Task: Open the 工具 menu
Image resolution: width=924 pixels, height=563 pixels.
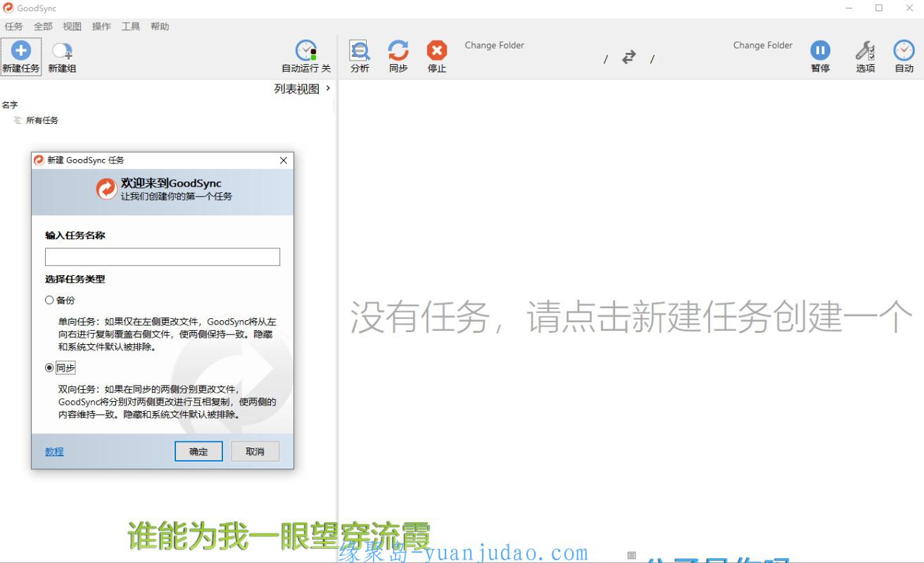Action: (x=130, y=26)
